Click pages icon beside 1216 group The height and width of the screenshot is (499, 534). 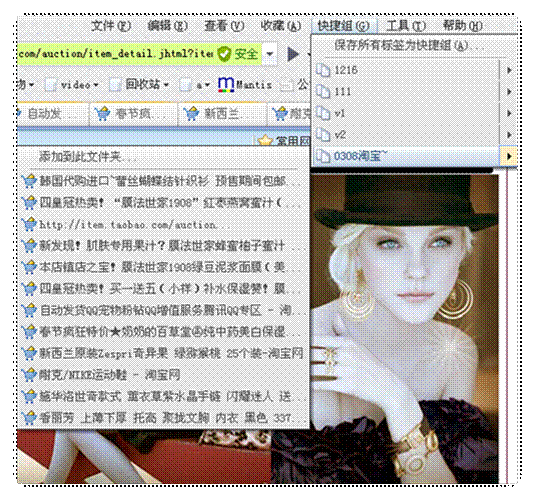point(323,70)
